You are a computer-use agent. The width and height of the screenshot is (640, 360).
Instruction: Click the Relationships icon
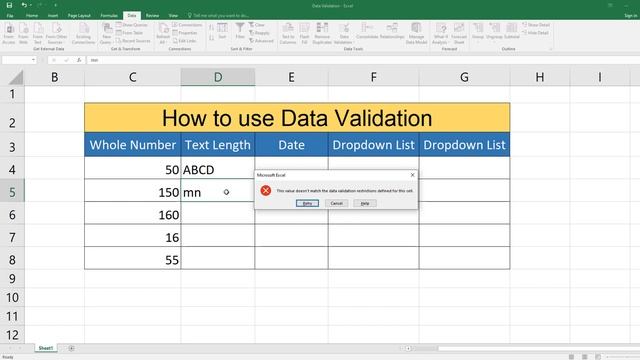tap(392, 31)
